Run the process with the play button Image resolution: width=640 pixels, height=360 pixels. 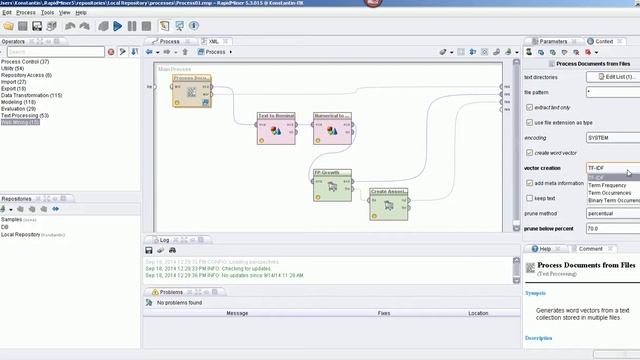tap(118, 26)
